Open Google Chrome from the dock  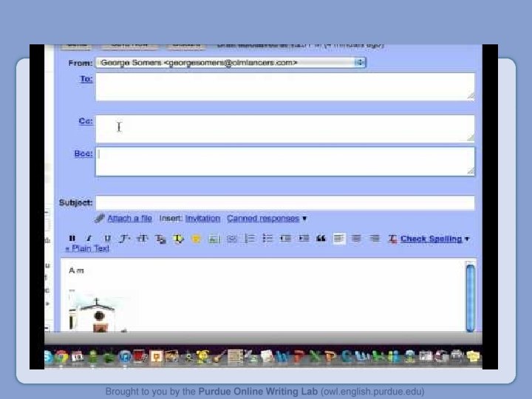pyautogui.click(x=61, y=357)
